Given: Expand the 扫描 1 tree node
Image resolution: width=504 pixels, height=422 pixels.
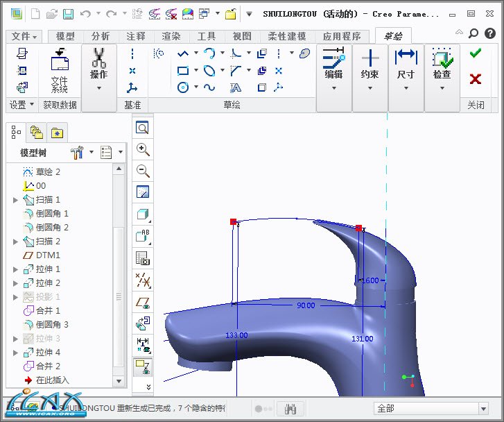Looking at the screenshot, I should [16, 200].
